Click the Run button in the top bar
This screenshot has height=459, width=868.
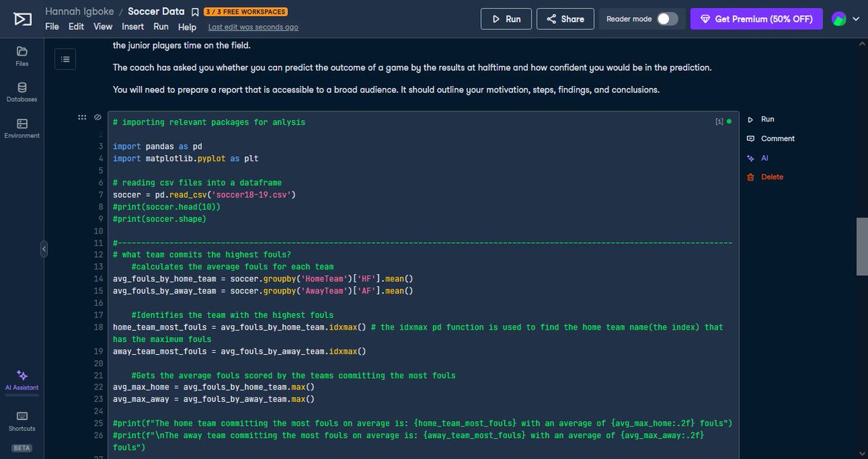tap(506, 19)
